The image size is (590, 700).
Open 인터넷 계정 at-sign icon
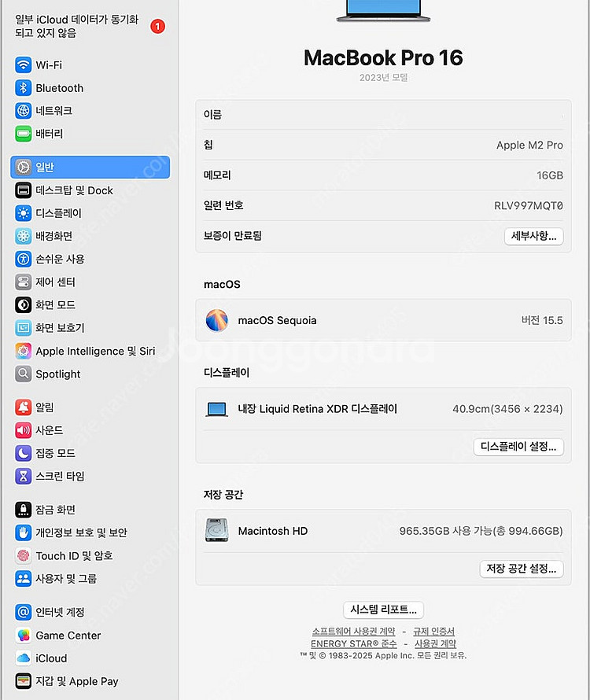click(24, 612)
